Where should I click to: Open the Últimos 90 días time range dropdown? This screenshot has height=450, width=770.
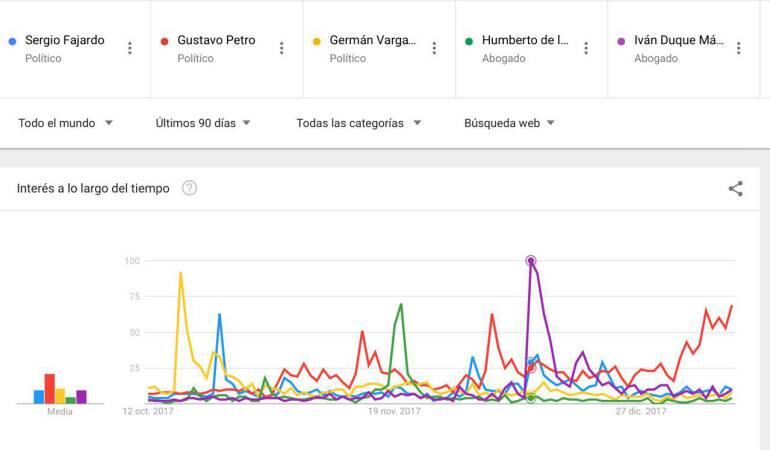tap(203, 123)
